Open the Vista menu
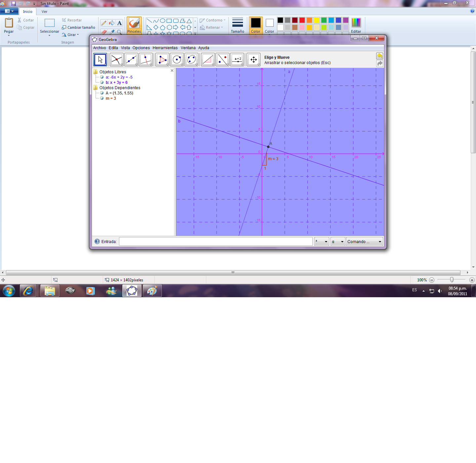The width and height of the screenshot is (476, 463). [125, 48]
